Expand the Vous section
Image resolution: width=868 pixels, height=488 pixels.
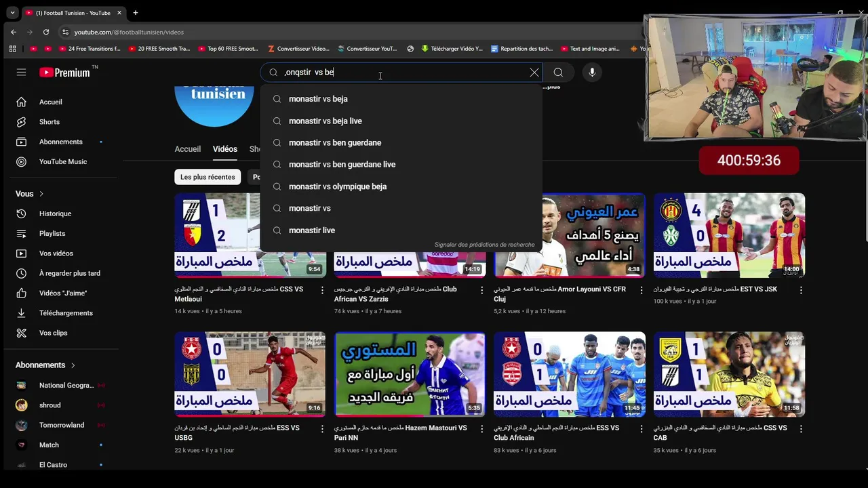coord(30,194)
